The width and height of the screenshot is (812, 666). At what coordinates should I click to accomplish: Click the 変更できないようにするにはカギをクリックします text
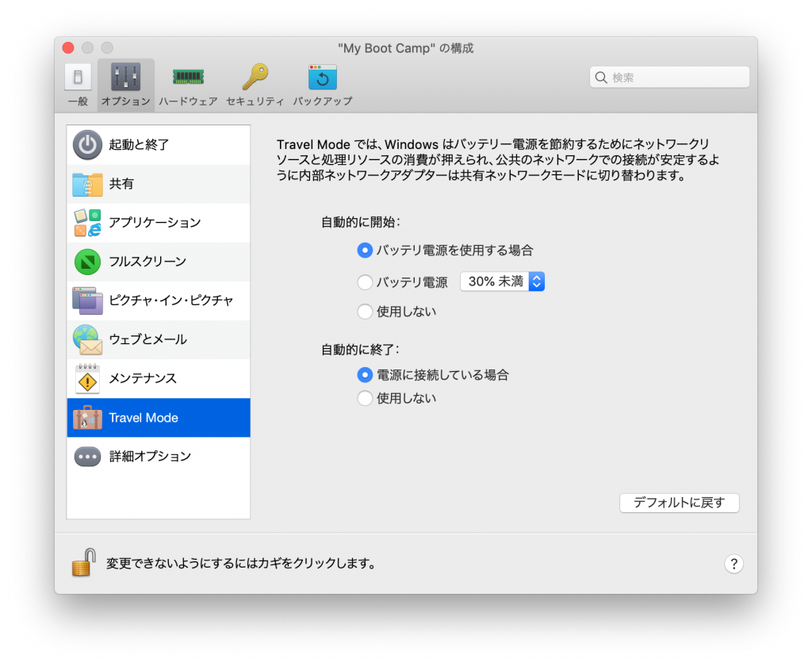tap(241, 563)
